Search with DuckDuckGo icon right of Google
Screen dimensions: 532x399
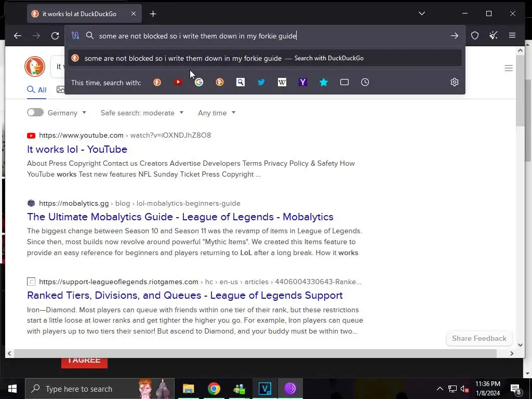pyautogui.click(x=220, y=82)
